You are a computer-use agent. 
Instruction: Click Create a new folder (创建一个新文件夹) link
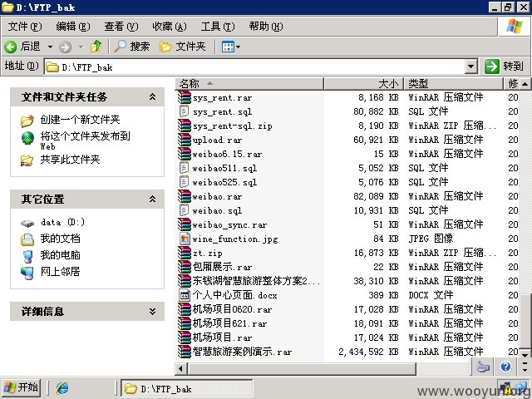pos(80,120)
